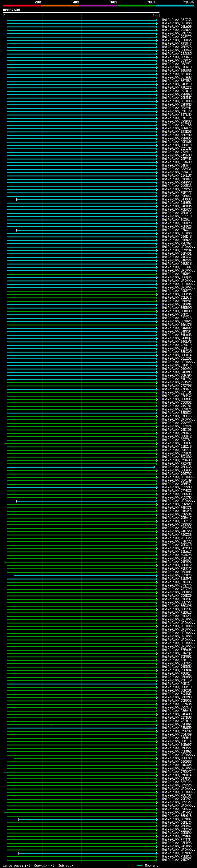Click the enlarged arrowhead on Q6LCG6 alignment
197x868 pixels.
[155, 467]
